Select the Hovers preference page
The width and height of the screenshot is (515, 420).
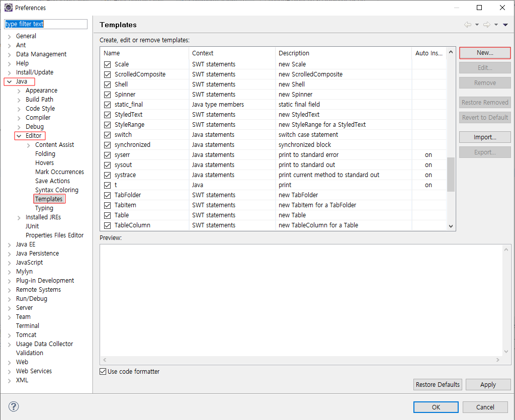coord(45,163)
